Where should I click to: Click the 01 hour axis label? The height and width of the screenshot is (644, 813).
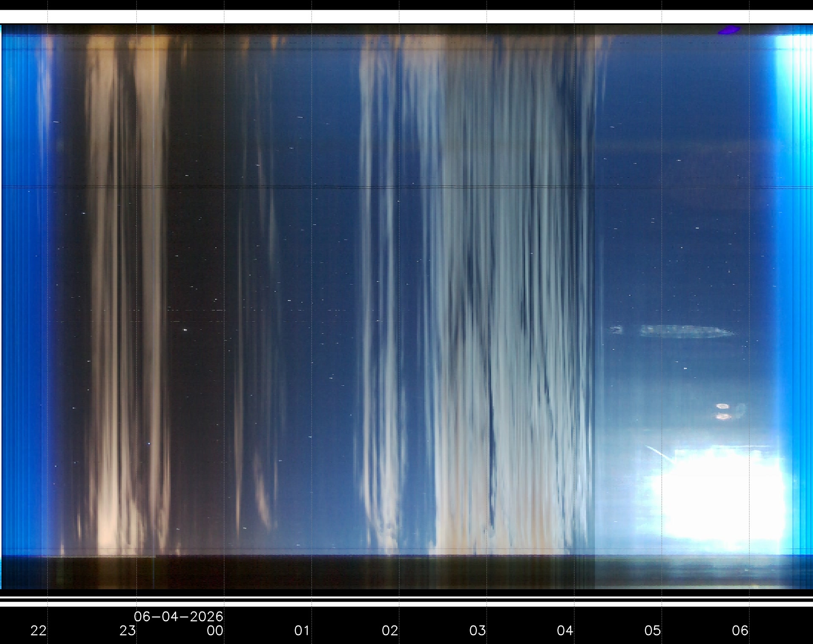[x=302, y=631]
